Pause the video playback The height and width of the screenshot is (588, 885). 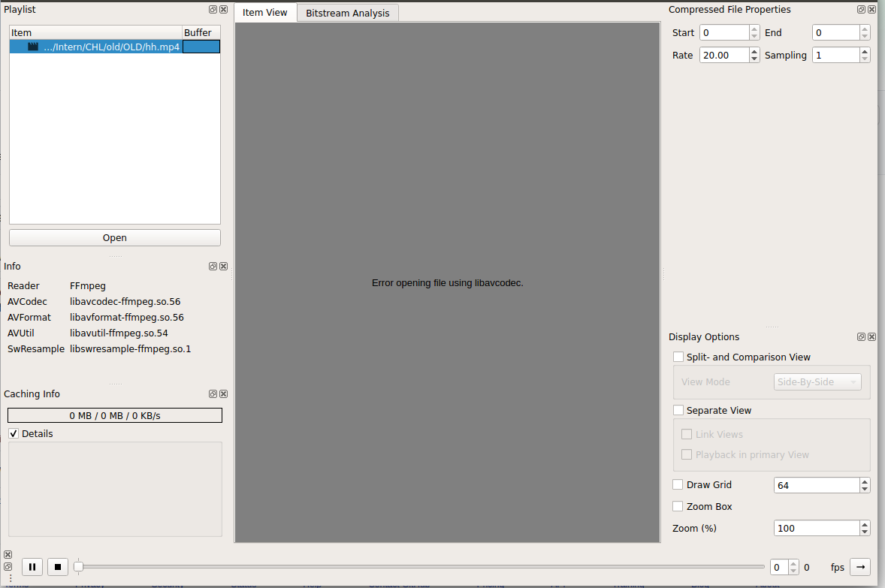[x=32, y=566]
